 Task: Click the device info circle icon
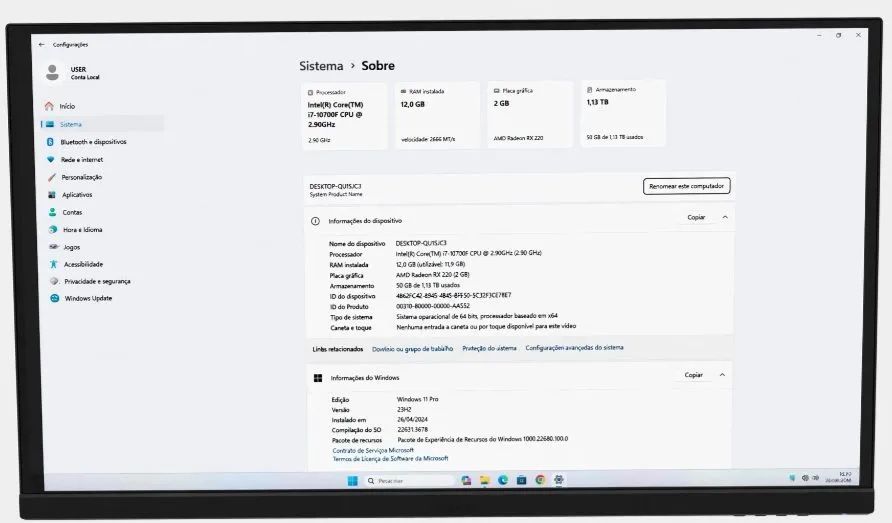click(315, 221)
